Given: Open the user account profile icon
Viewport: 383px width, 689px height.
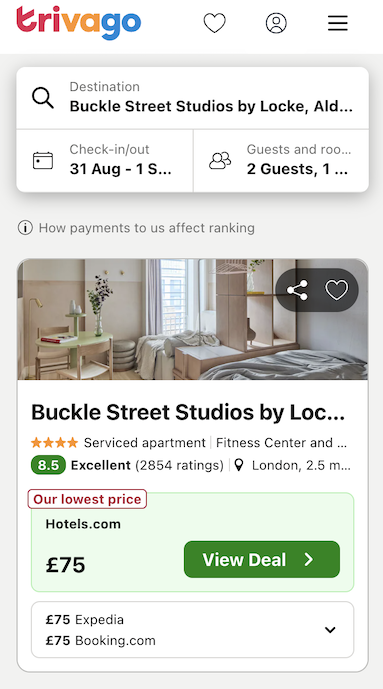Looking at the screenshot, I should 276,23.
